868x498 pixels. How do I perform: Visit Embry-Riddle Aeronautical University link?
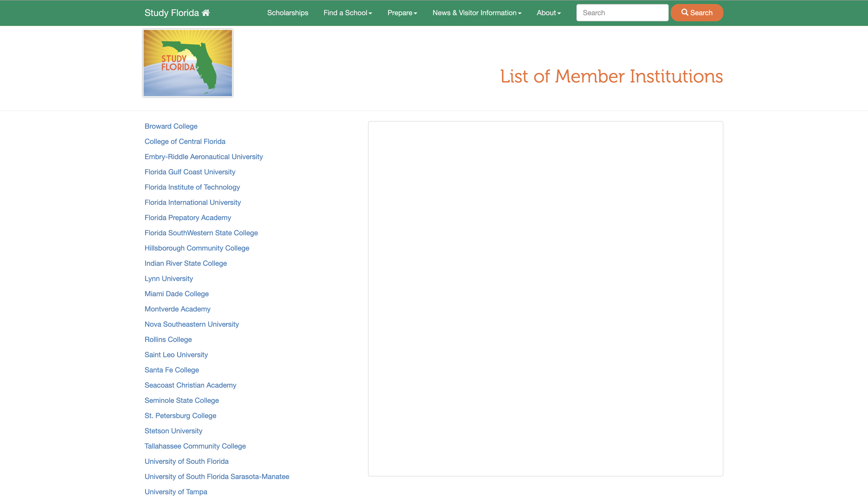[x=203, y=157]
